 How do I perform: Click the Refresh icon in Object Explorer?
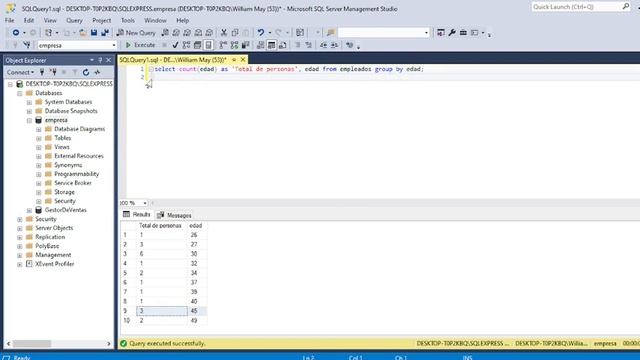coord(86,72)
